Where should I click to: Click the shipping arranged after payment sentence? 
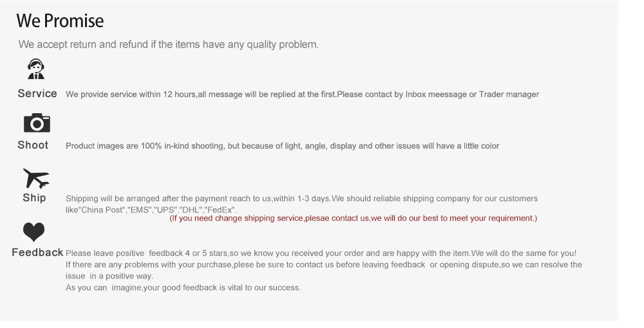301,199
